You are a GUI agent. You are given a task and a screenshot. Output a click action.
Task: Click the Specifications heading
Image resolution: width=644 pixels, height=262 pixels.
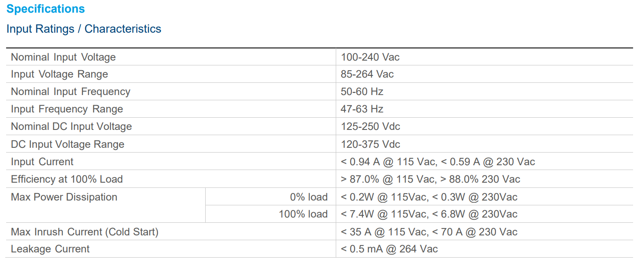pos(46,9)
